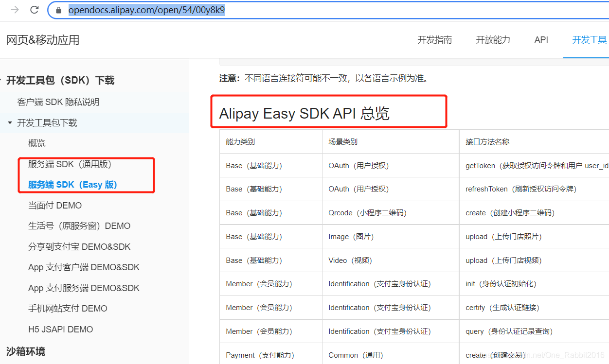This screenshot has height=364, width=609.
Task: Open 手机网站支付 DEMO item
Action: coord(68,309)
